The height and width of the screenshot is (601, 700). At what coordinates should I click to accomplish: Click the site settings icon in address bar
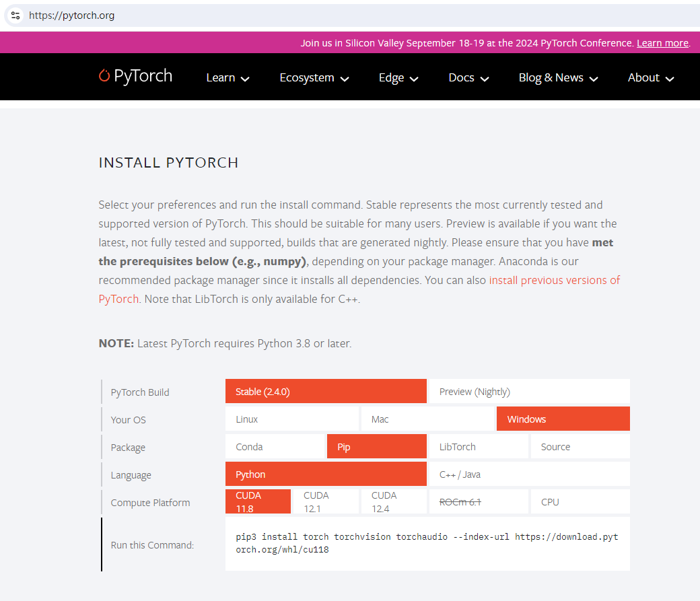15,15
